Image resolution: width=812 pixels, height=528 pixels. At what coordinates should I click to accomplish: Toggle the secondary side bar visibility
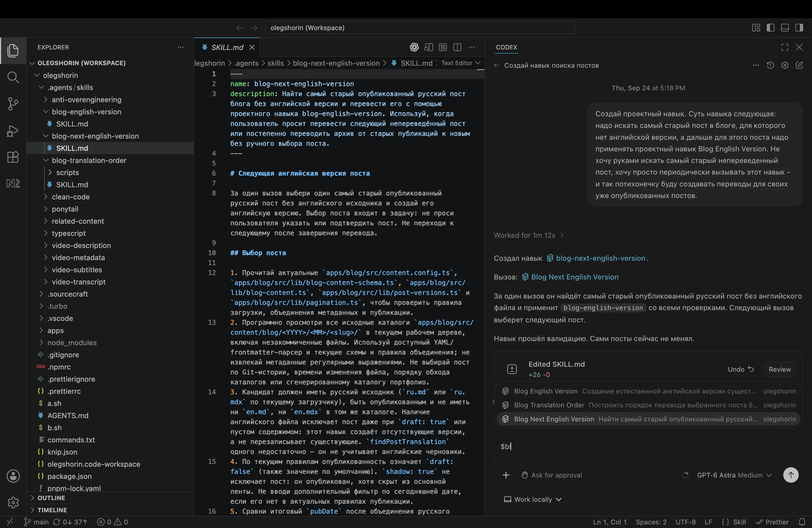(799, 28)
